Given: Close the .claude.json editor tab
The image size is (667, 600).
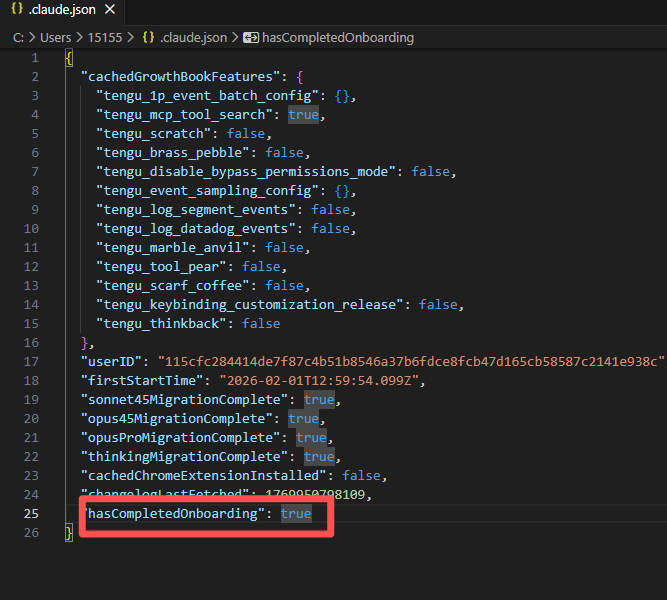Looking at the screenshot, I should (x=110, y=10).
